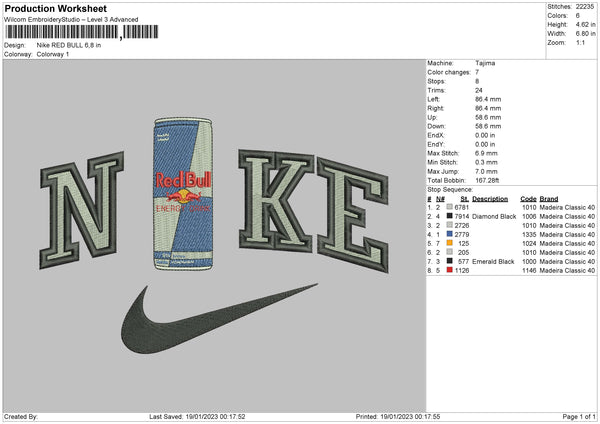Pick the grey swatch beside 2726 stitches

point(450,225)
